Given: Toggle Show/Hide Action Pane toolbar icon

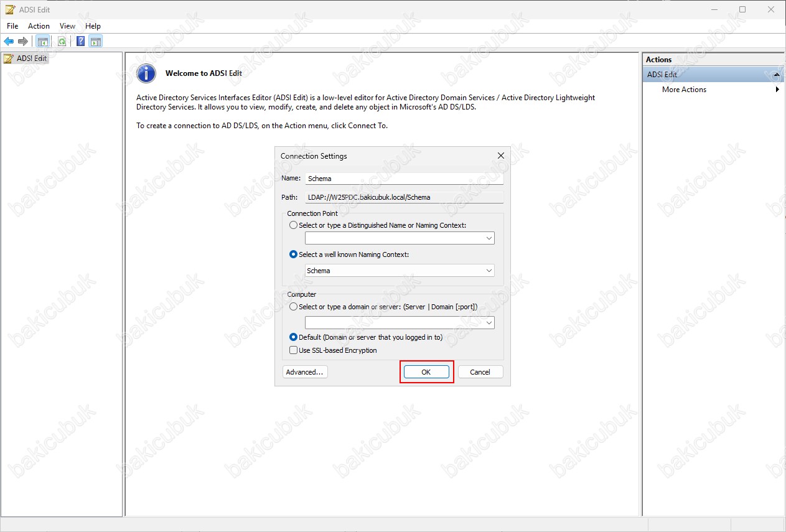Looking at the screenshot, I should tap(95, 42).
